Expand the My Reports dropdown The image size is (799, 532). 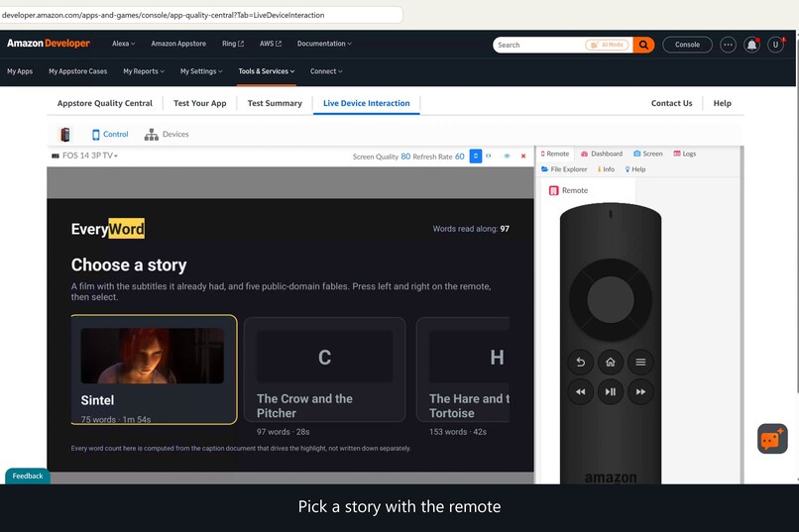pyautogui.click(x=144, y=71)
